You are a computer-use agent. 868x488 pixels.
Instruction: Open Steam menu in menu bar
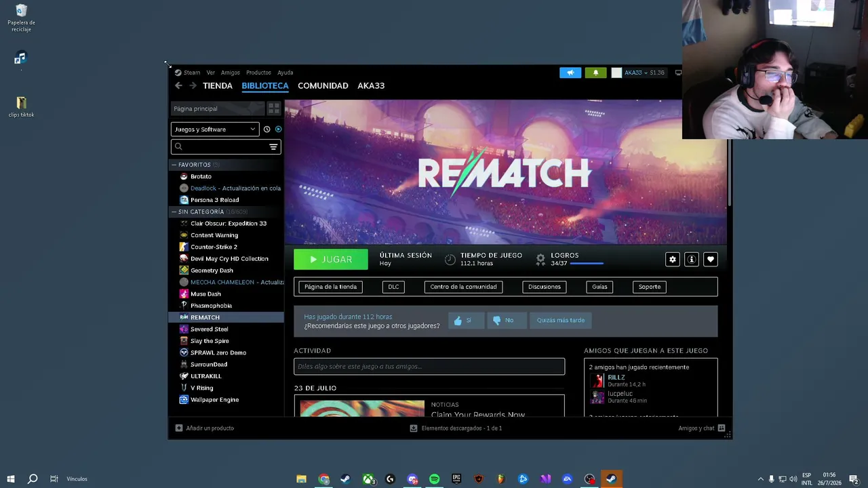188,73
